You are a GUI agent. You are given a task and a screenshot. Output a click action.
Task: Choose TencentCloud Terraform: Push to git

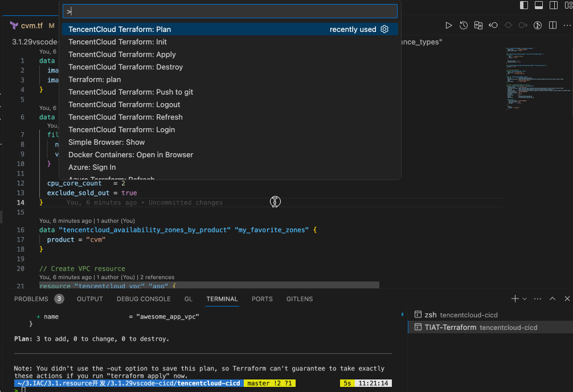[230, 92]
